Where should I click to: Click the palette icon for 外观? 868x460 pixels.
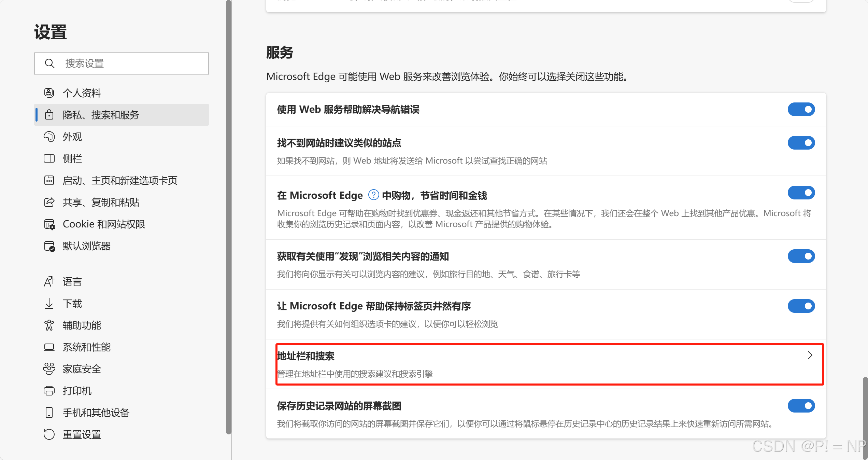[x=49, y=137]
